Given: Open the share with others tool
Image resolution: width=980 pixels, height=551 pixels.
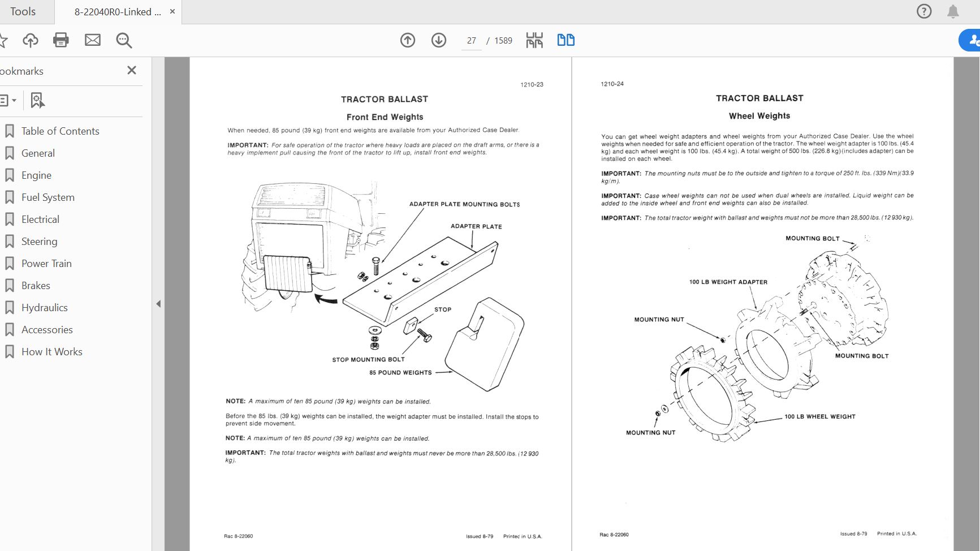Looking at the screenshot, I should coord(972,40).
